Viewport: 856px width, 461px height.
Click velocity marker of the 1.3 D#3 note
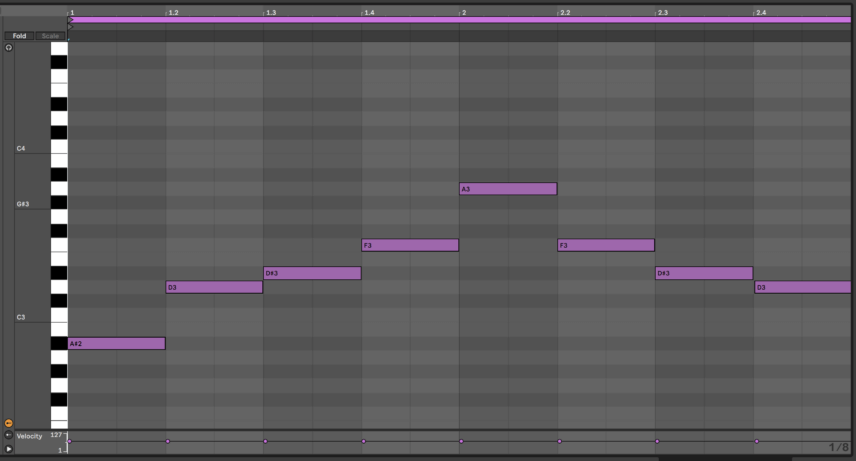(x=265, y=441)
